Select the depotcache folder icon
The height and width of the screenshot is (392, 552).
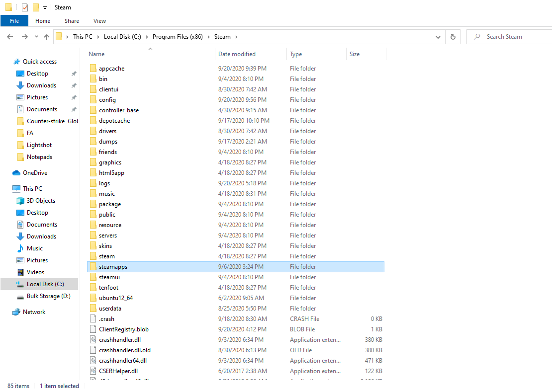point(93,121)
